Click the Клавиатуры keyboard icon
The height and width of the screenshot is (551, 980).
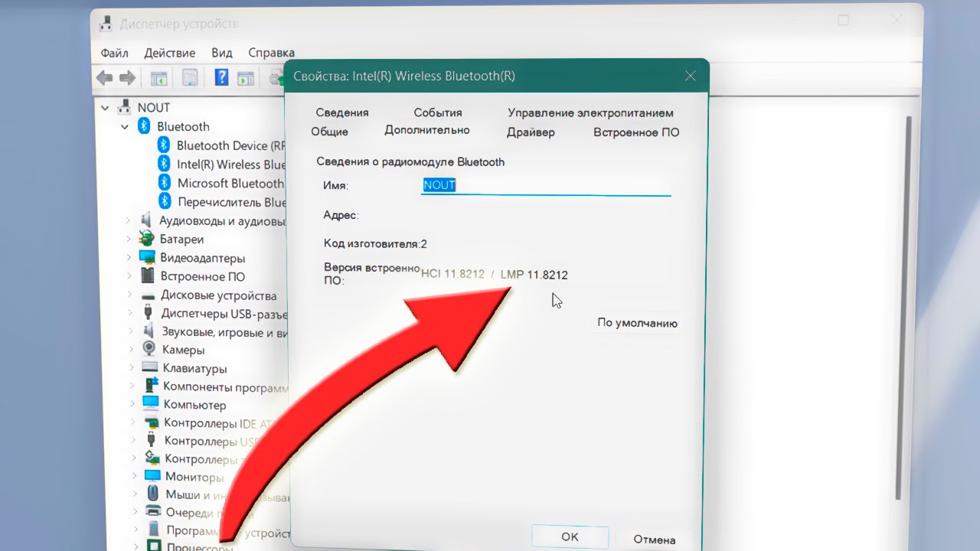[x=151, y=368]
